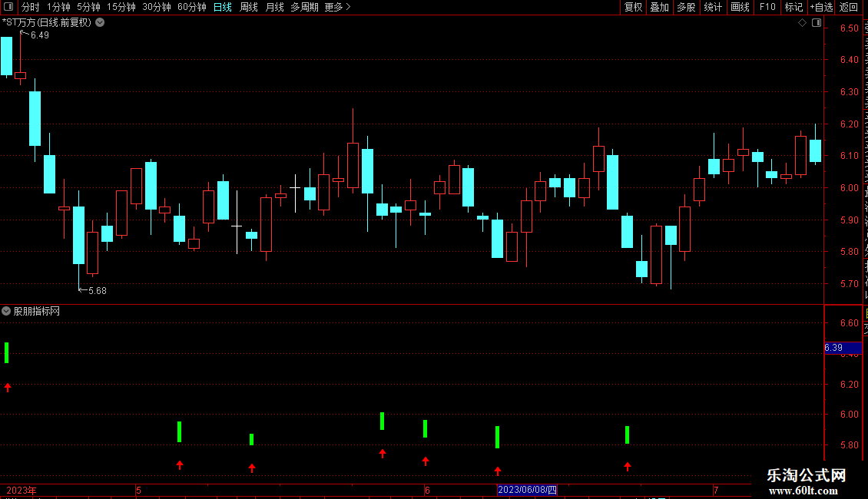
Task: Expand dropdown beside 股朋指标网 indicator
Action: tap(6, 312)
